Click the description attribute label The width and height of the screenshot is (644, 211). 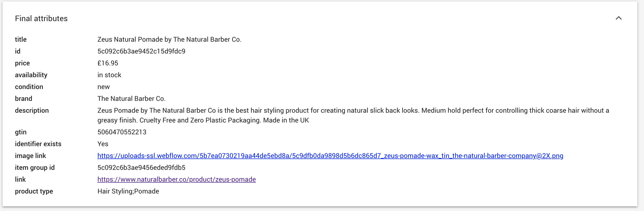pyautogui.click(x=32, y=110)
